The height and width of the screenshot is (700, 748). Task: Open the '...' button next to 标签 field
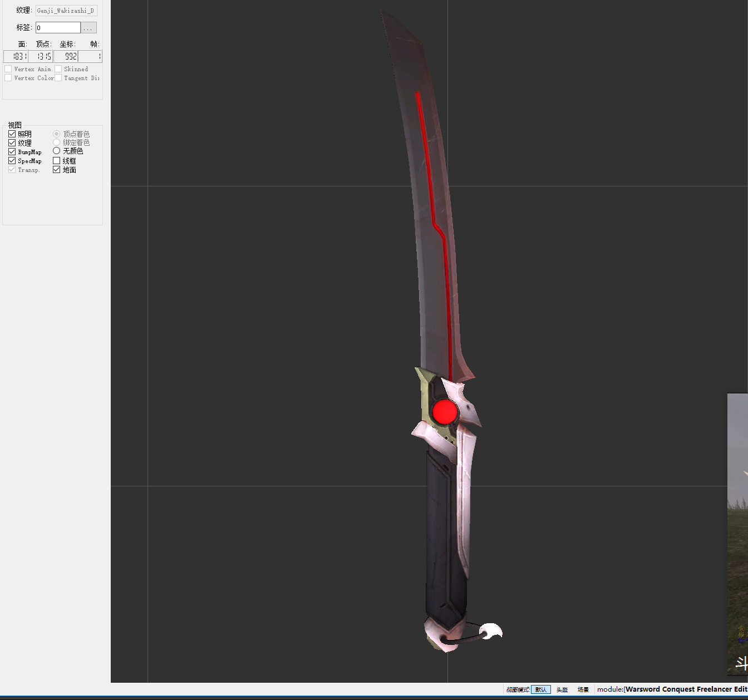click(x=88, y=28)
